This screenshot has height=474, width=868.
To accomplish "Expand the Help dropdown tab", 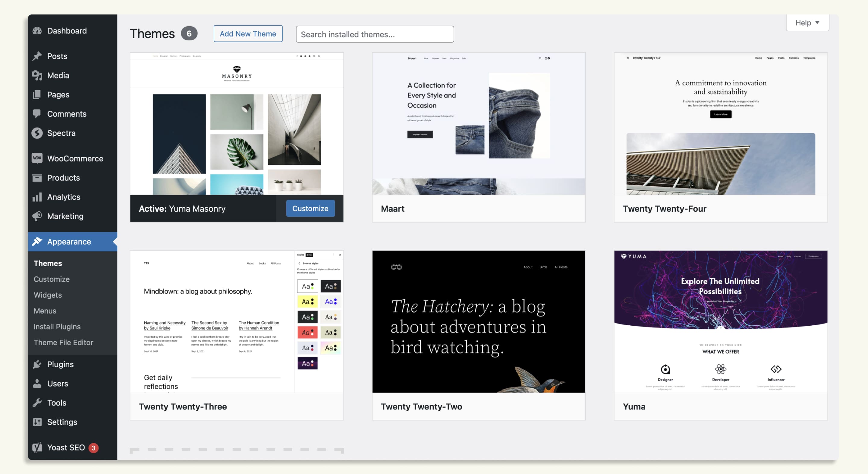I will 807,23.
